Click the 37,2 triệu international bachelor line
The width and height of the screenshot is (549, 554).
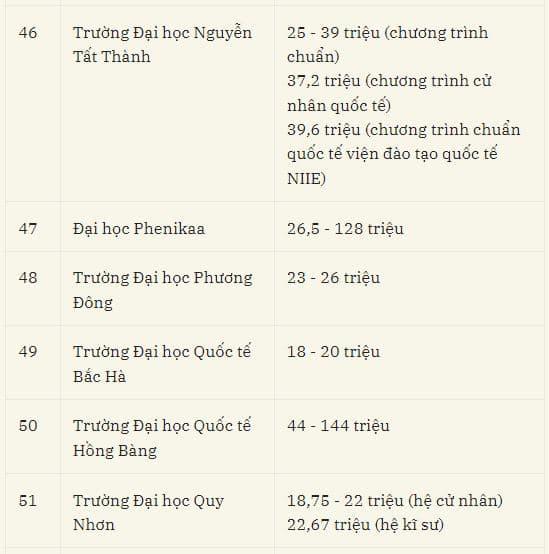[x=389, y=93]
